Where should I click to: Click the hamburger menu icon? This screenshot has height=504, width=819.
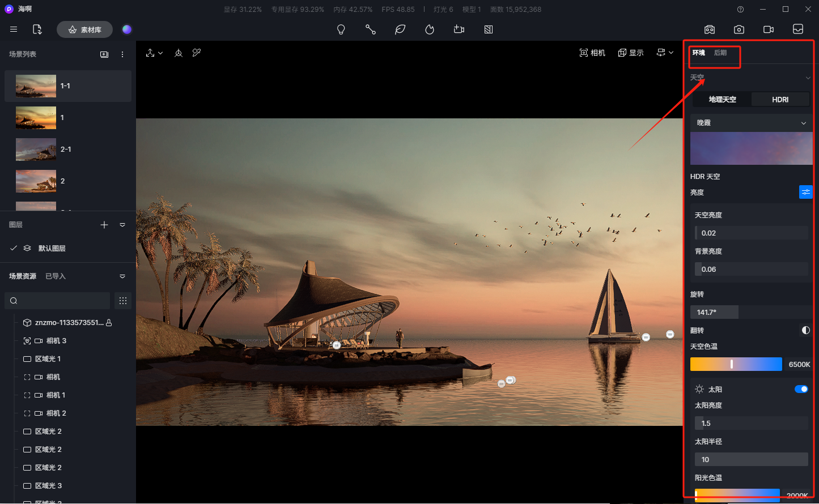pos(14,29)
